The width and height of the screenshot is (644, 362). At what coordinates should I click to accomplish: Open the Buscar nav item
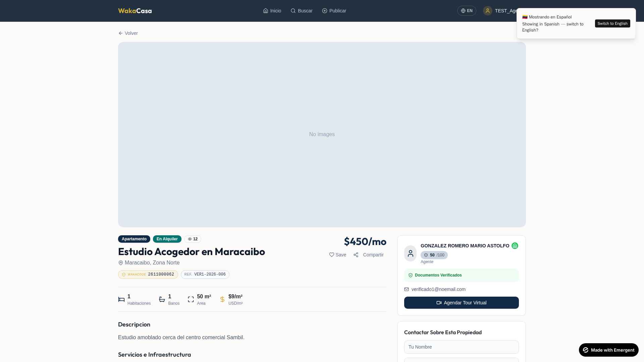(x=302, y=11)
